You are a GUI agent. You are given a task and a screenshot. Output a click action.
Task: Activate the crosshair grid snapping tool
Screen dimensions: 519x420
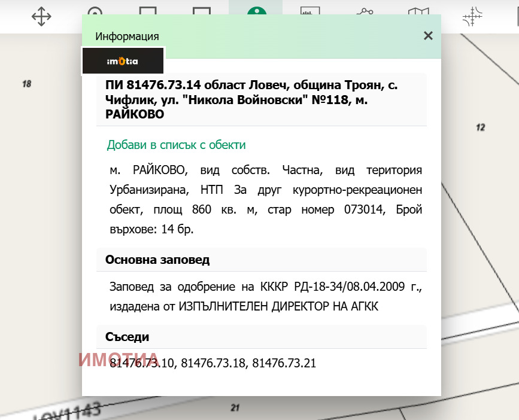click(472, 16)
